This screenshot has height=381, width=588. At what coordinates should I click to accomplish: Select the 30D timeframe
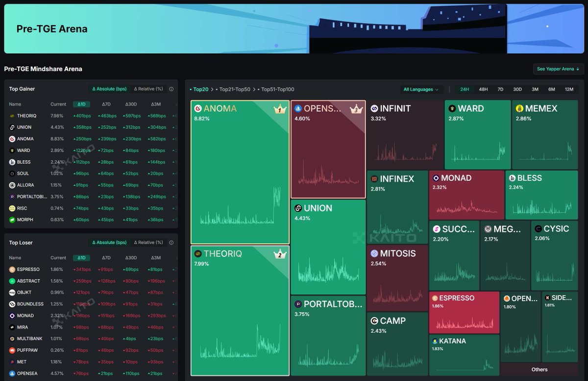click(517, 89)
